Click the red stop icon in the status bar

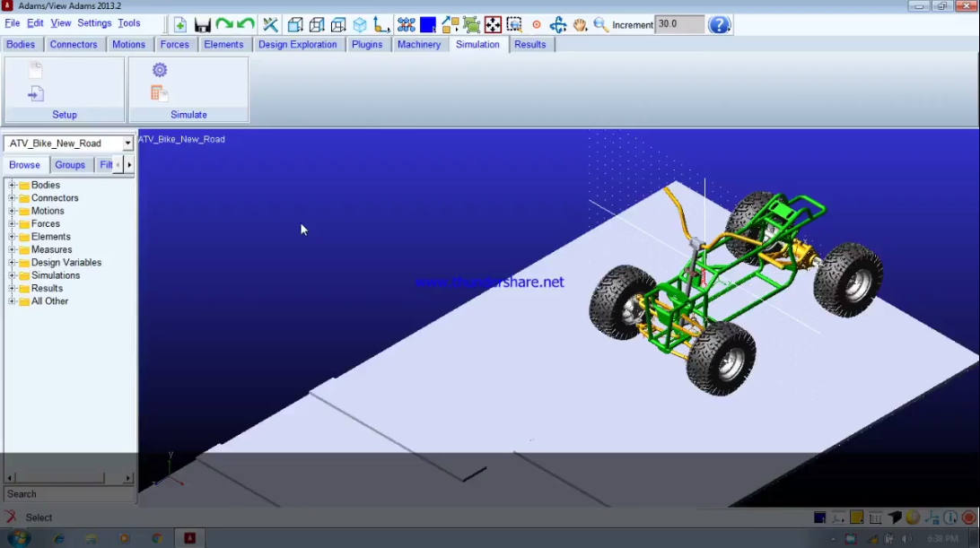point(968,518)
